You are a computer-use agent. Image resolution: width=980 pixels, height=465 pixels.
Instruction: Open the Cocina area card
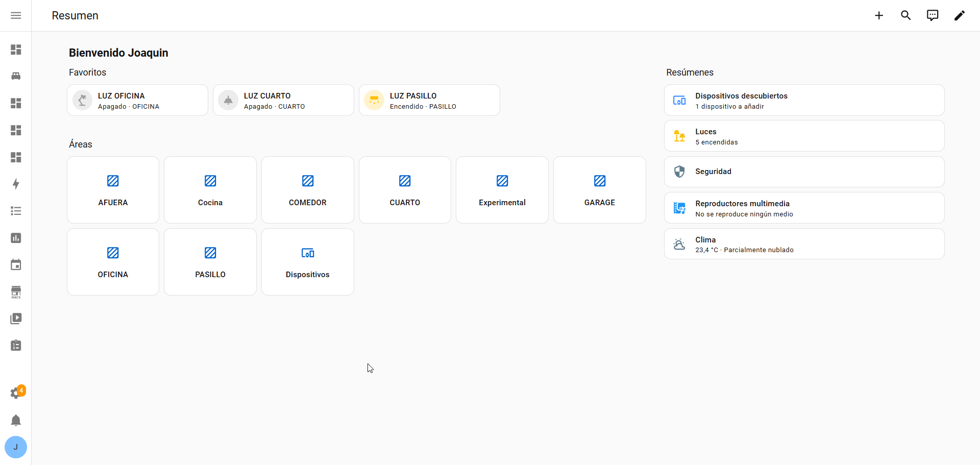coord(210,190)
